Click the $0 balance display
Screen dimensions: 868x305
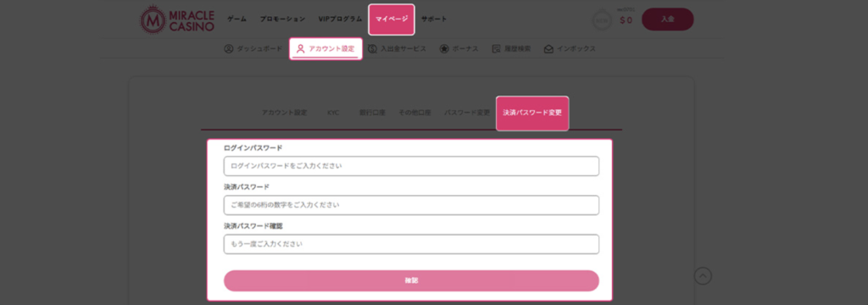626,20
